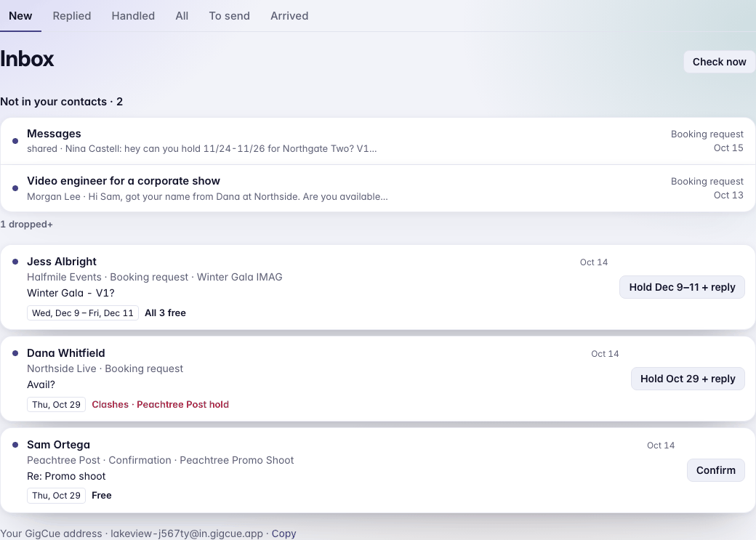The image size is (756, 540).
Task: Click Northside Live booking request line
Action: tap(105, 368)
